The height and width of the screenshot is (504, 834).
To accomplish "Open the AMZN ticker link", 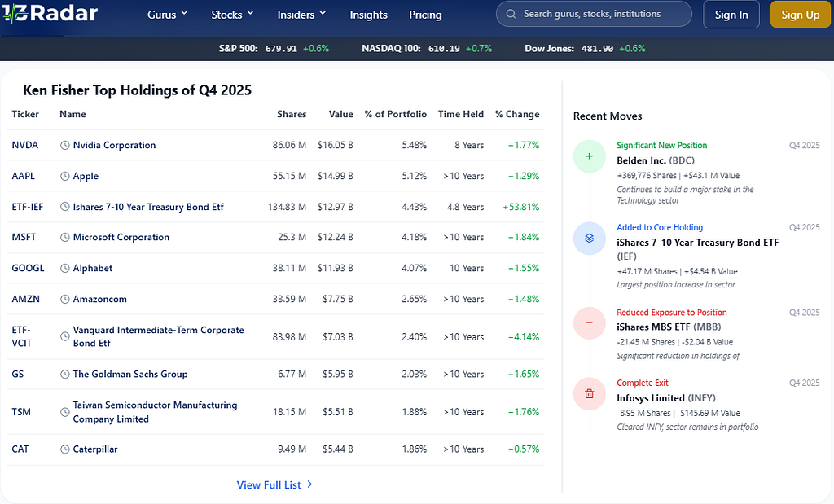I will tap(25, 299).
